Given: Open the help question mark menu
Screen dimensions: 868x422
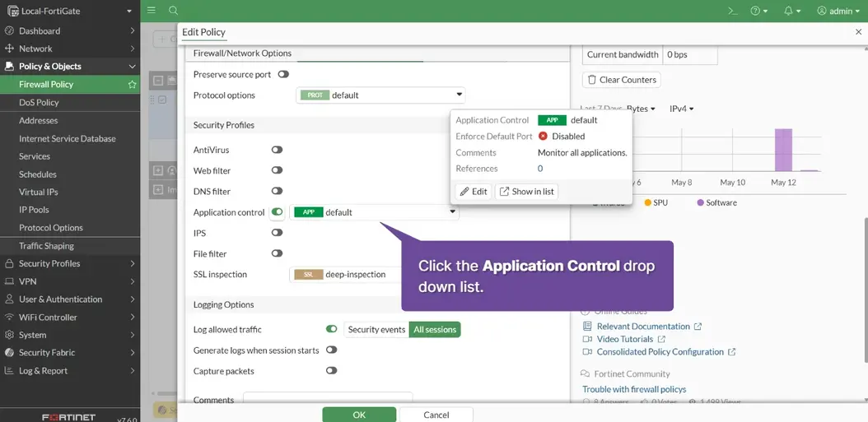Looking at the screenshot, I should click(759, 11).
